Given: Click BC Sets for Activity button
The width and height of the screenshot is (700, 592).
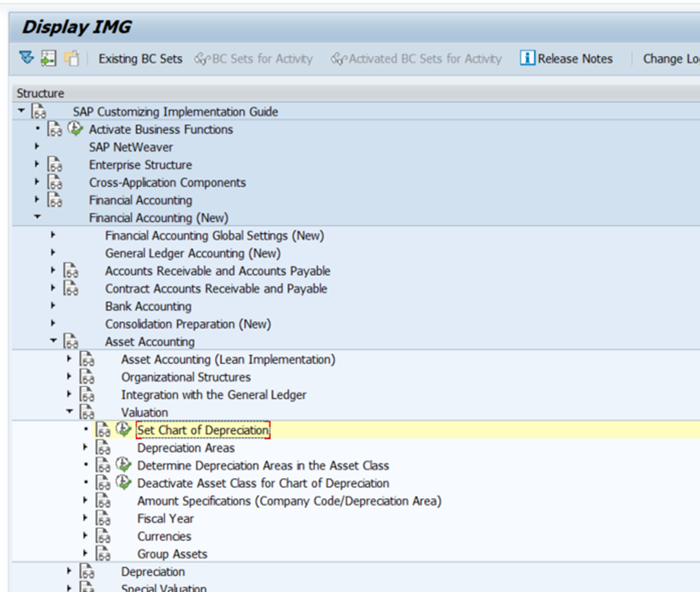Looking at the screenshot, I should [253, 59].
